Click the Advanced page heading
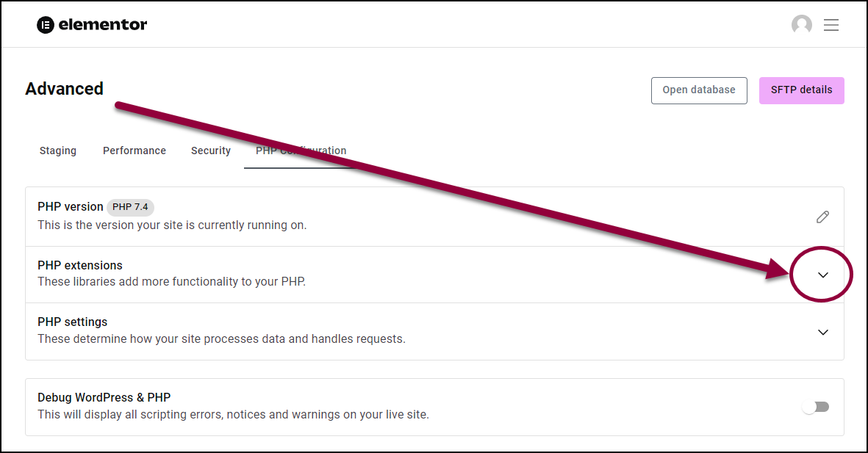This screenshot has height=453, width=868. tap(64, 89)
